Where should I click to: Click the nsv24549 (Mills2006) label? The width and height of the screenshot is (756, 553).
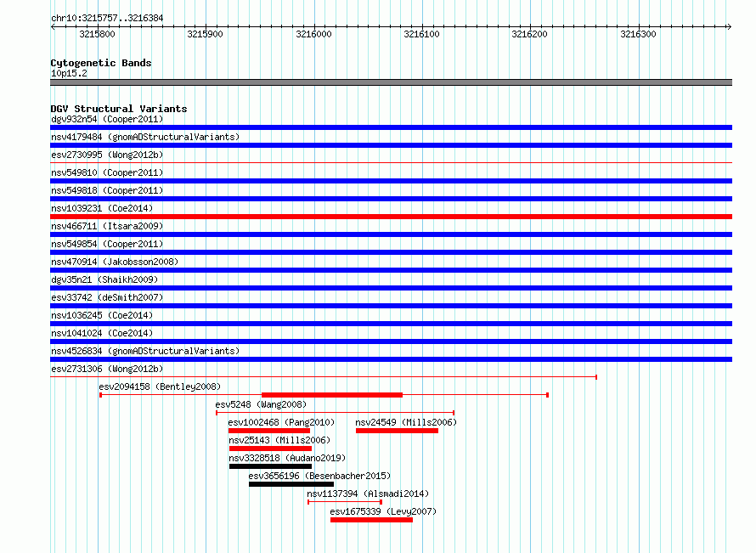click(x=406, y=422)
